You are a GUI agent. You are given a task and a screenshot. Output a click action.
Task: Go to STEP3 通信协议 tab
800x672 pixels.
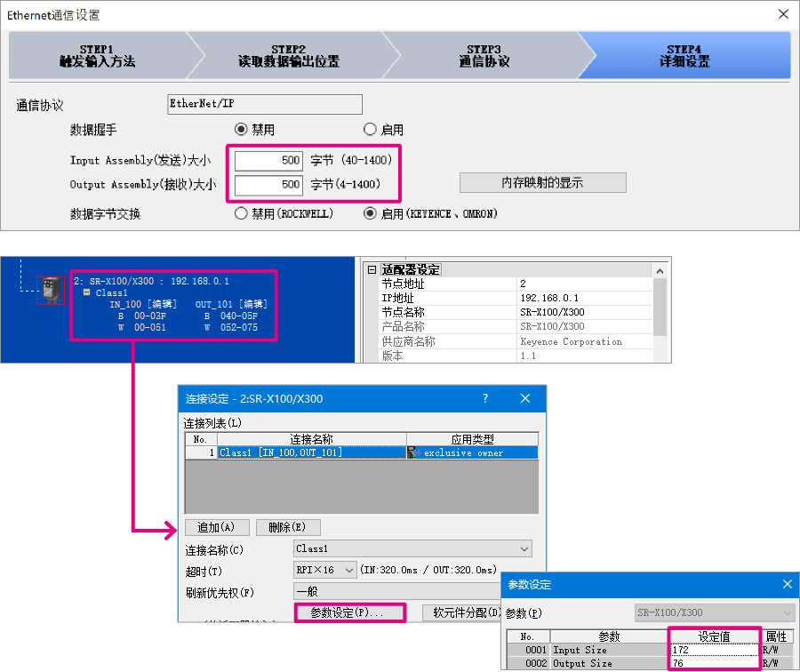point(484,55)
